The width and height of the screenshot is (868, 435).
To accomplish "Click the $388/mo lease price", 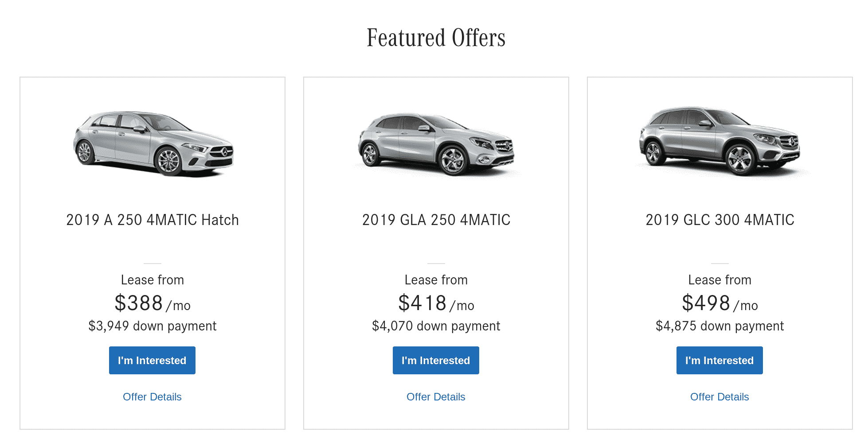I will pos(152,304).
